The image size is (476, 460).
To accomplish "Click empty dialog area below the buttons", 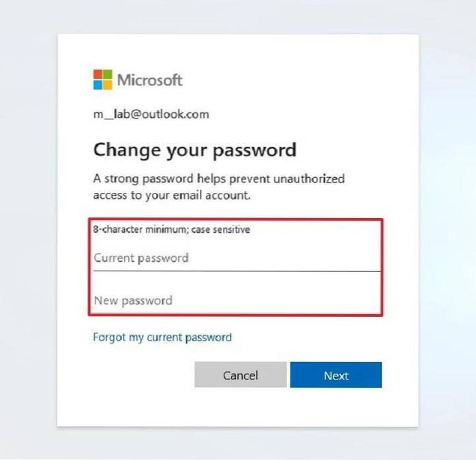I will [237, 408].
